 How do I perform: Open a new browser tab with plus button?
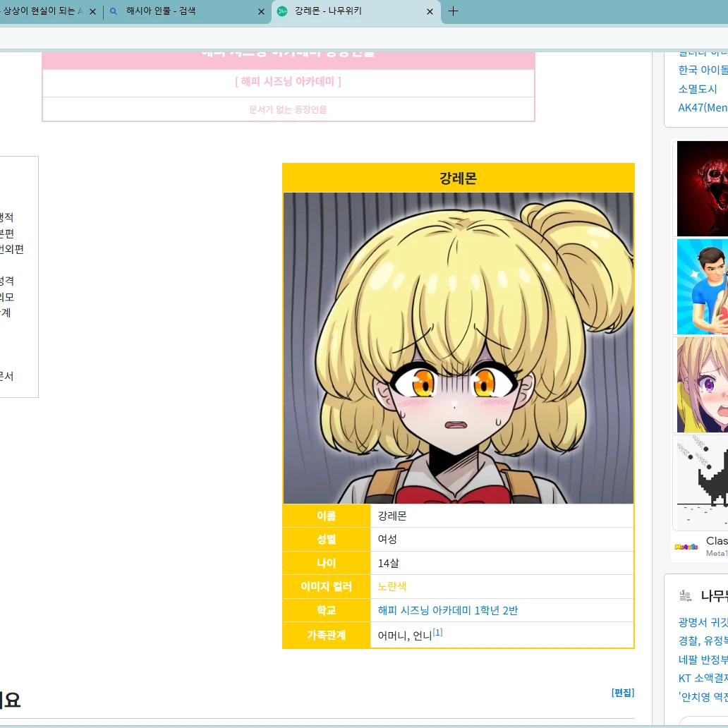click(453, 11)
